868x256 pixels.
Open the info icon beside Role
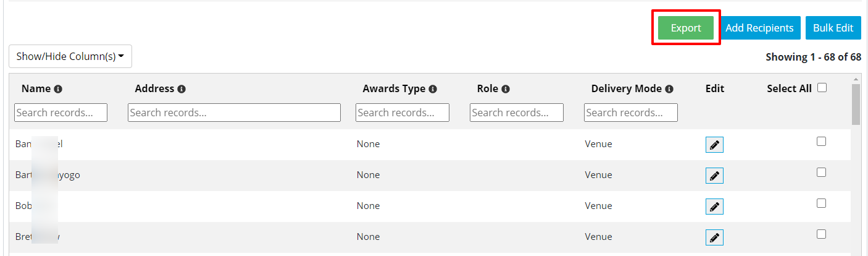click(506, 89)
